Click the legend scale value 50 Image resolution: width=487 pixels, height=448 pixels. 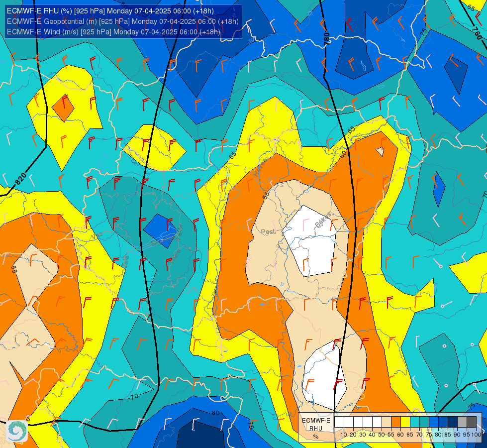[x=382, y=435]
